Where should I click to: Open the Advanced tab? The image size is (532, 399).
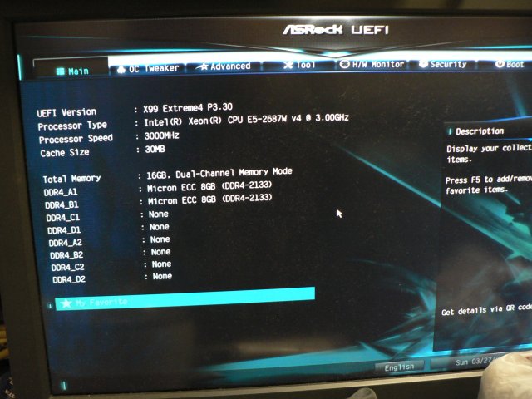tap(224, 66)
